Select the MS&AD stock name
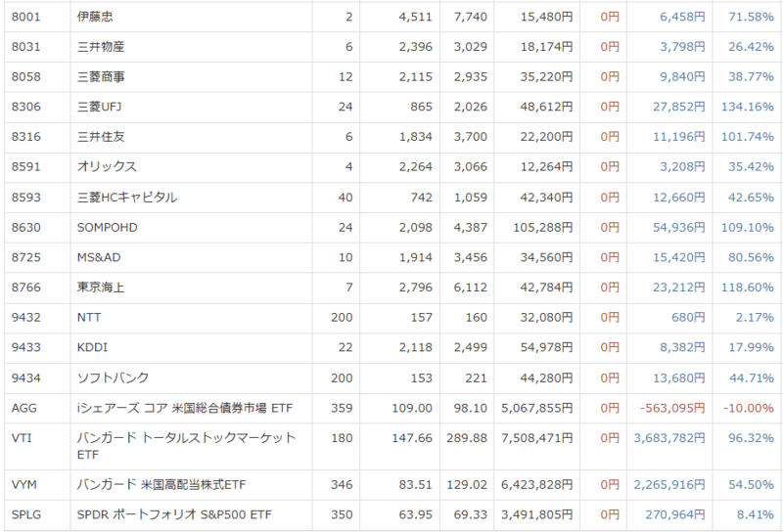This screenshot has height=532, width=783. 99,257
